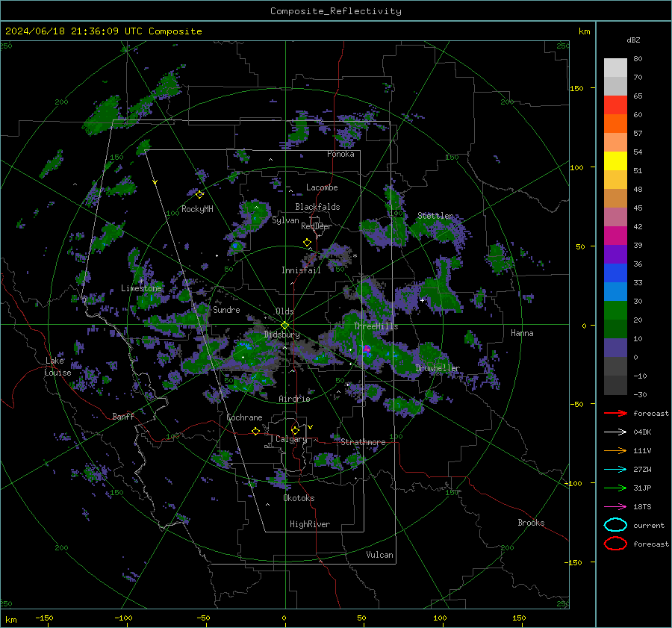This screenshot has height=628, width=672.
Task: Click the white 04DK arrow in legend
Action: [615, 432]
